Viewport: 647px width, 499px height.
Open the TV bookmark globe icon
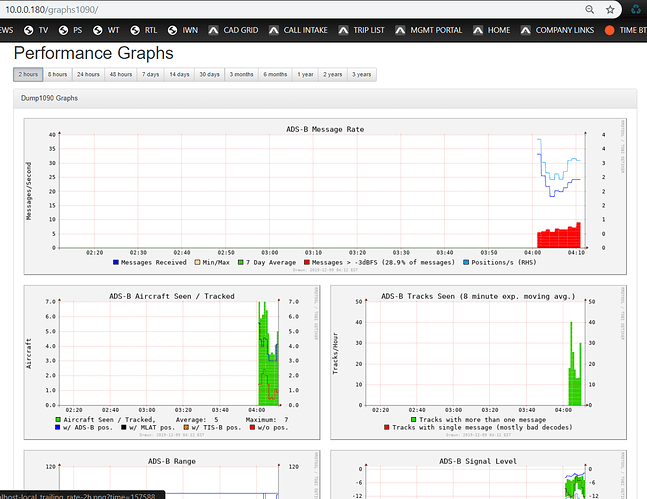point(28,30)
